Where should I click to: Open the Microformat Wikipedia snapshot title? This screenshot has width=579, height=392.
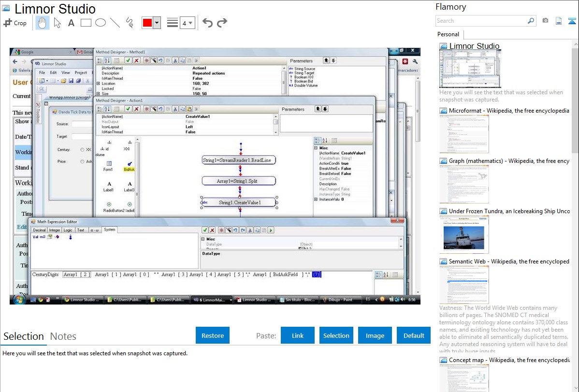(x=509, y=111)
